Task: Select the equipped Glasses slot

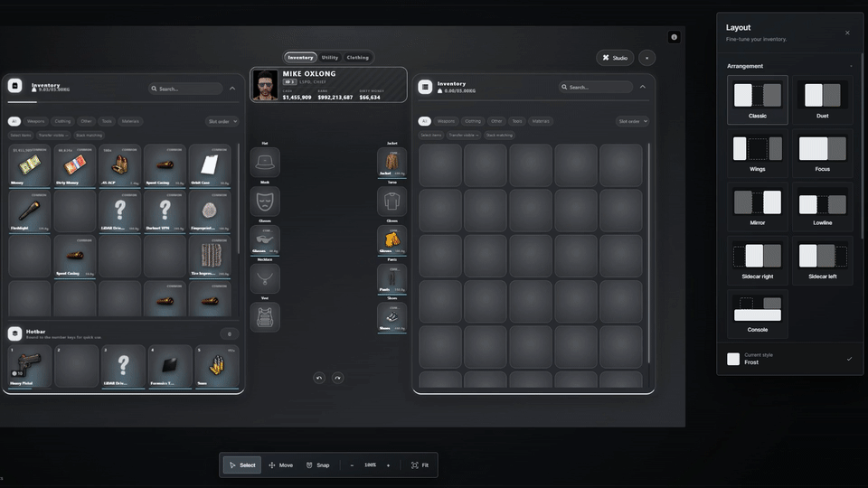Action: [x=265, y=240]
